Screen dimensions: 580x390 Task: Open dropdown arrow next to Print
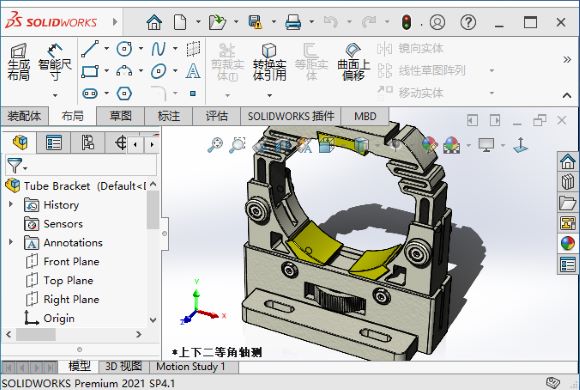(312, 21)
